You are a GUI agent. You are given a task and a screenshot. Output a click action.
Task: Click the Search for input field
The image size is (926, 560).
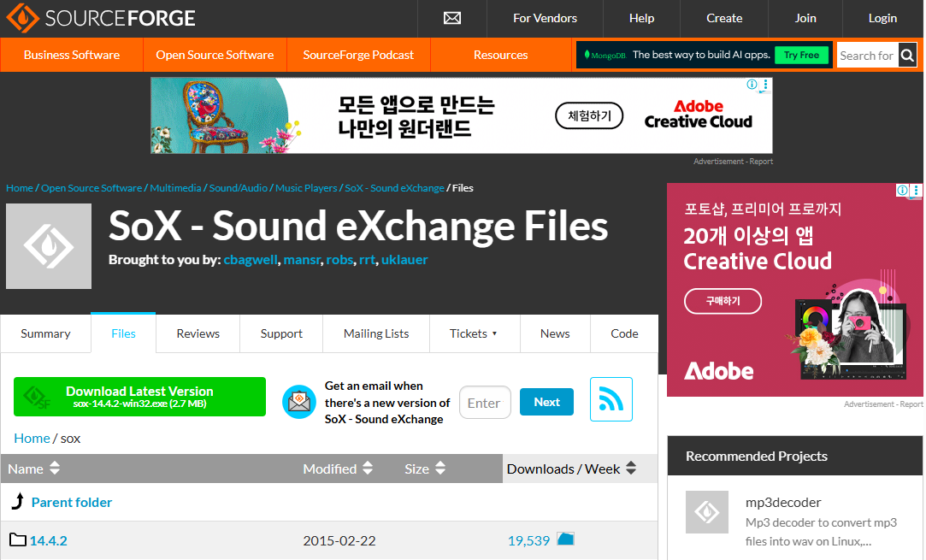coord(868,56)
